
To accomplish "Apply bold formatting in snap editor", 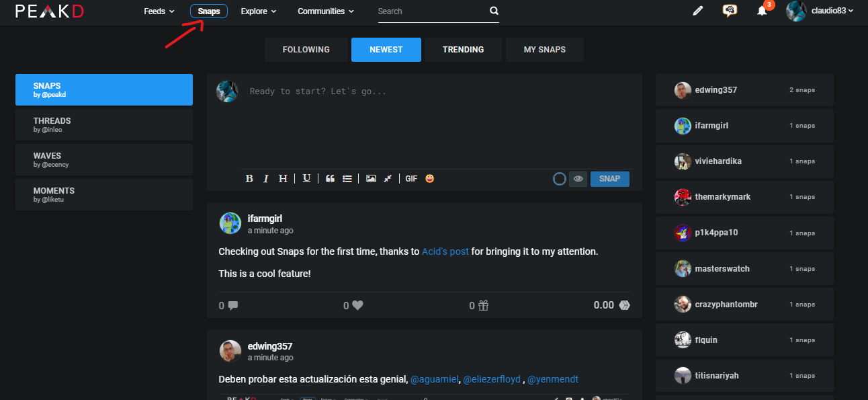I will [x=249, y=179].
